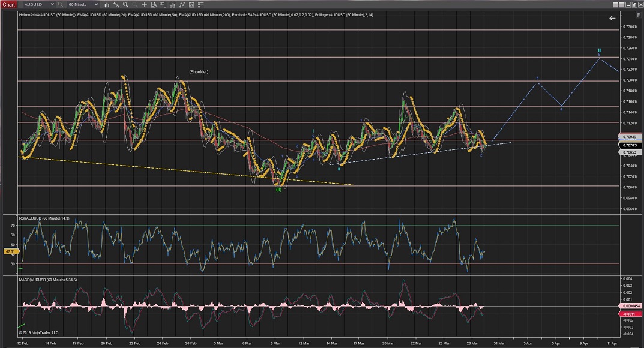Click the © 2019 NinjaTrader, LLC text

[x=38, y=333]
